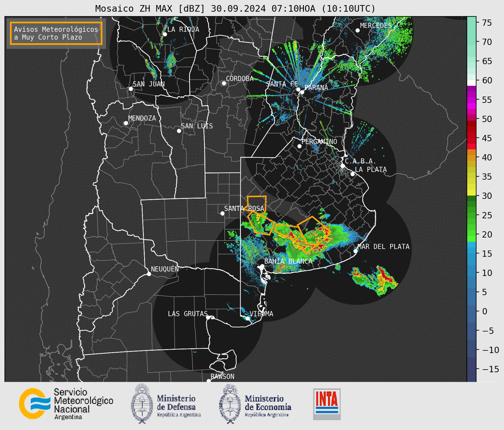Click the C.A.B.A. city marker dot
The height and width of the screenshot is (430, 504).
pyautogui.click(x=343, y=166)
